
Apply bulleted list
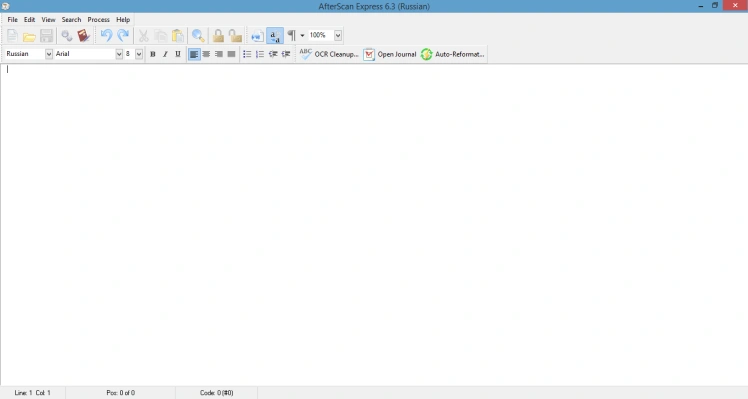247,54
